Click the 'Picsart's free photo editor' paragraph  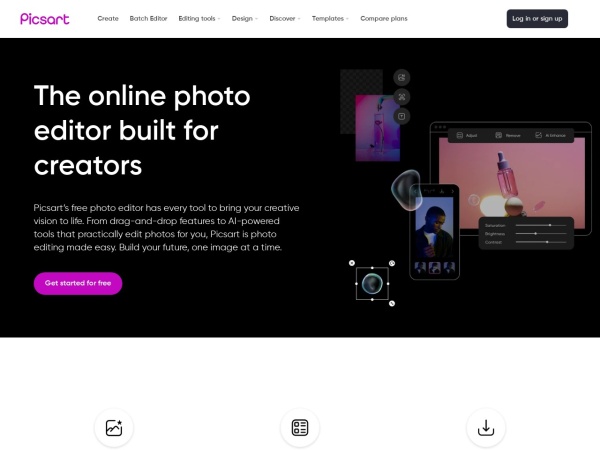[166, 228]
